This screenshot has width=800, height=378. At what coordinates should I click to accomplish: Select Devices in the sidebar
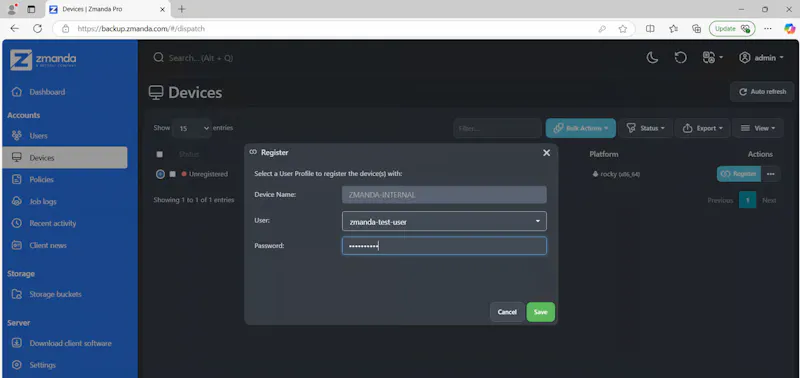point(65,158)
